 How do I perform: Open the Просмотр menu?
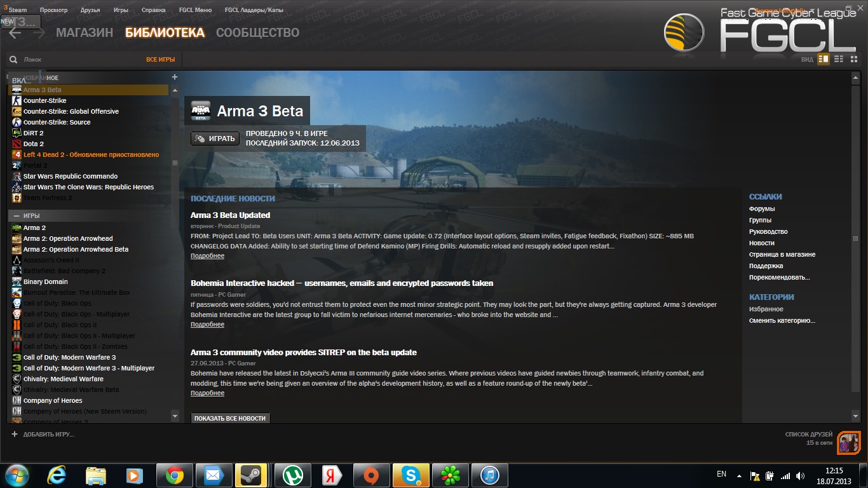53,10
